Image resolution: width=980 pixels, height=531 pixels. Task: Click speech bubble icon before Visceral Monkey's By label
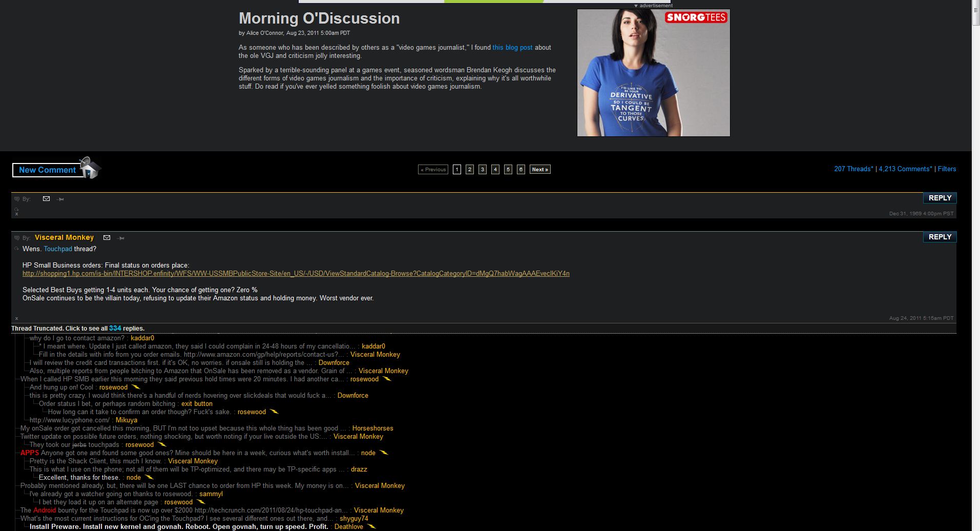point(17,238)
